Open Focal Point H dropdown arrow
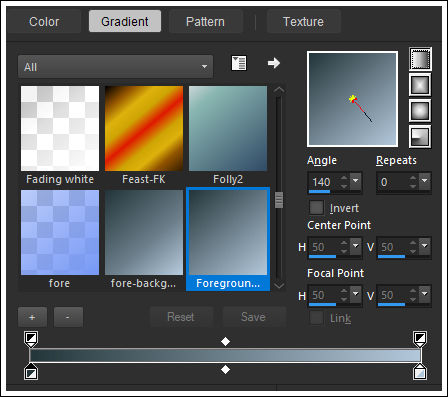The height and width of the screenshot is (397, 448). [x=356, y=295]
